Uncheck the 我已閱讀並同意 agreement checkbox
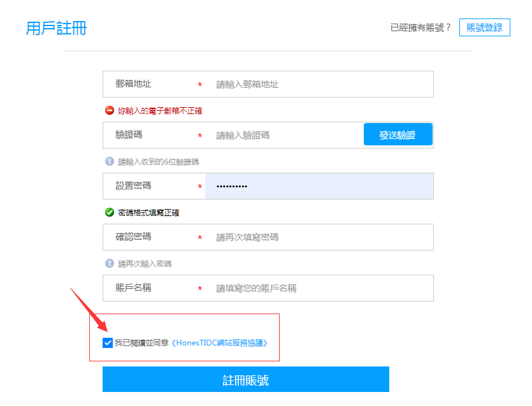This screenshot has height=406, width=532. click(x=107, y=343)
